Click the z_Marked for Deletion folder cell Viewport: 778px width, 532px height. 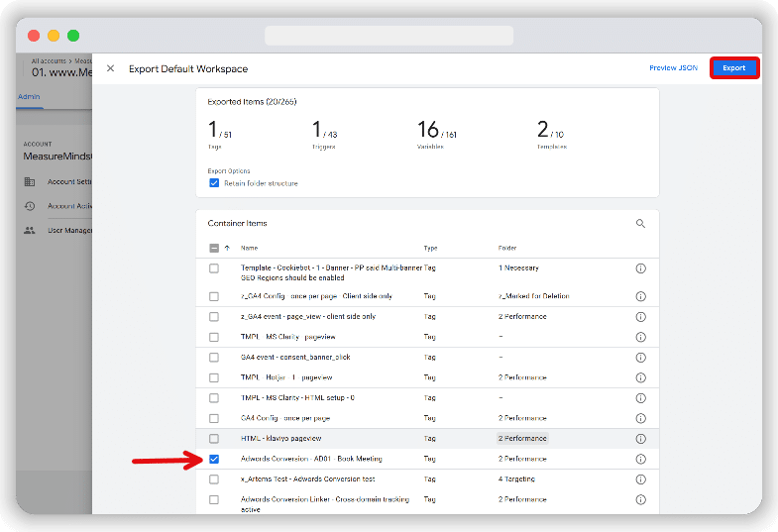534,296
